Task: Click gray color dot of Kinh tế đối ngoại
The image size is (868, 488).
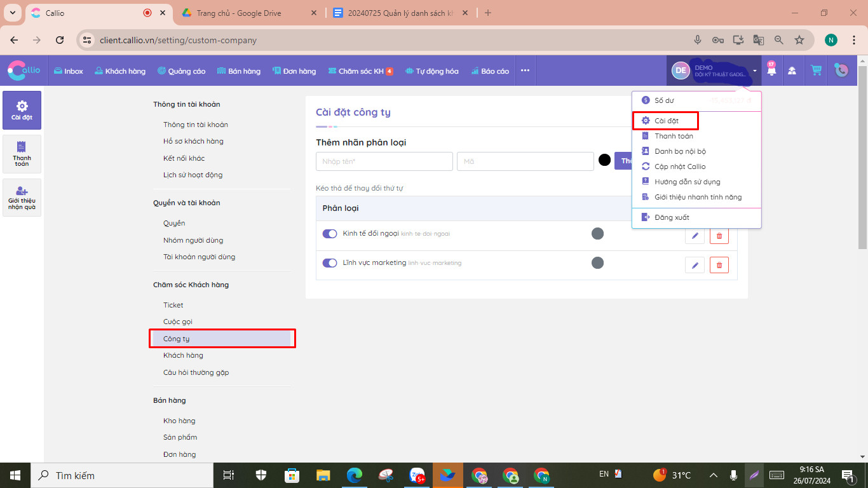Action: coord(597,234)
